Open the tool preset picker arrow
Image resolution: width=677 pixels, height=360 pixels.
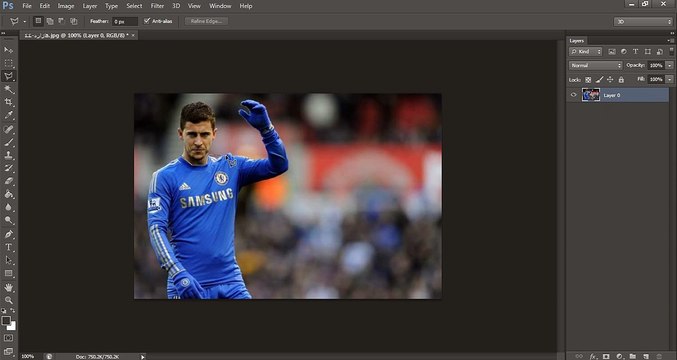tap(25, 21)
